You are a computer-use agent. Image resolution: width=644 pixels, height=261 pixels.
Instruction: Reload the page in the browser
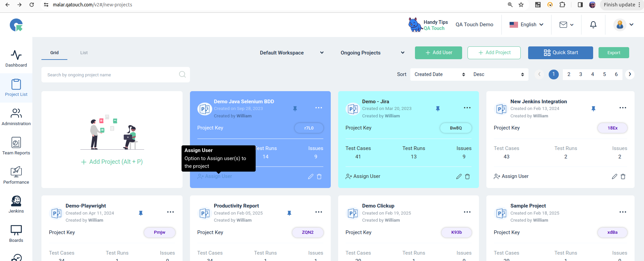pyautogui.click(x=32, y=5)
